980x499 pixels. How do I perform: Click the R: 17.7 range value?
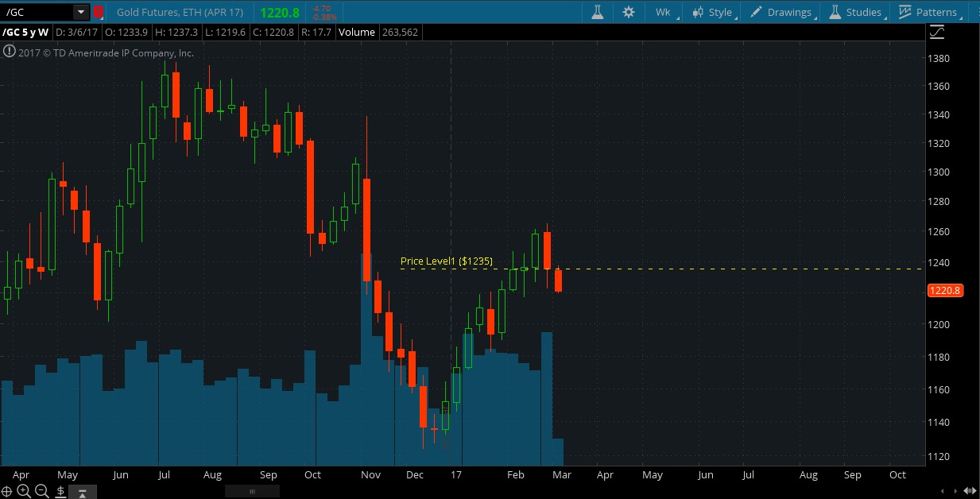pos(316,33)
